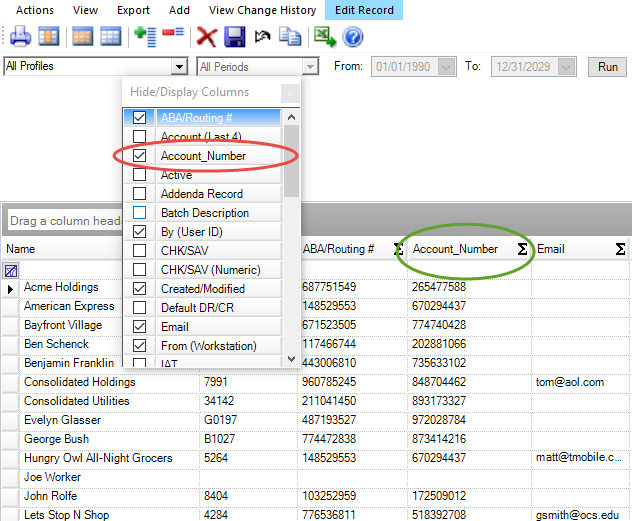Open the Export menu
This screenshot has width=632, height=521.
tap(133, 10)
